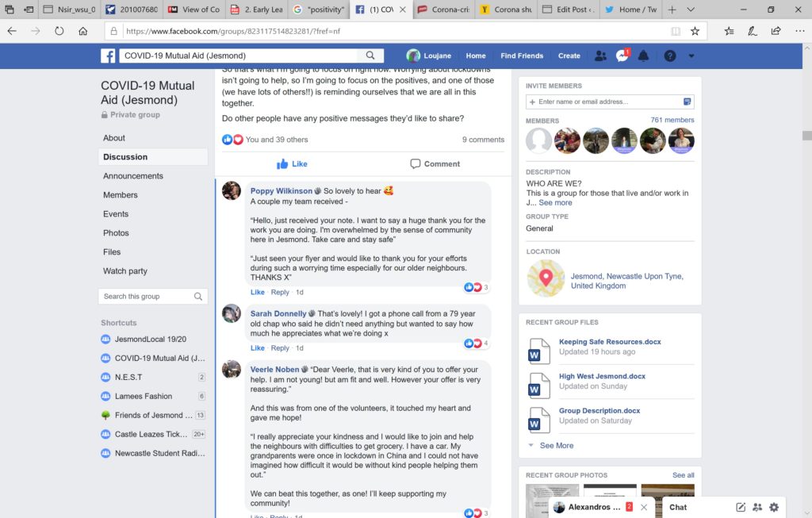
Task: Switch to the Corona-crisis browser tab
Action: point(444,10)
